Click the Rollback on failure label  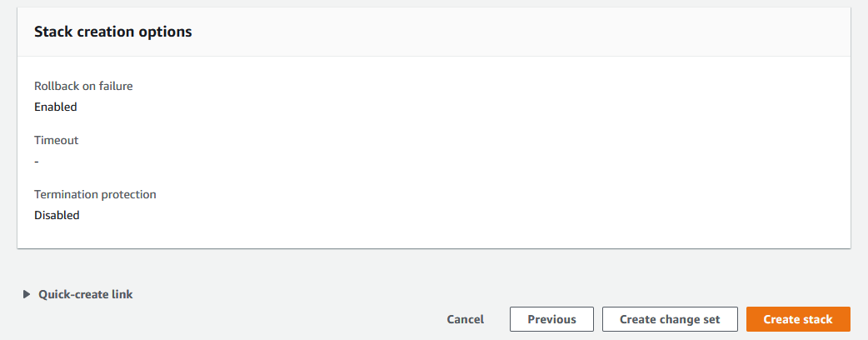pos(83,86)
